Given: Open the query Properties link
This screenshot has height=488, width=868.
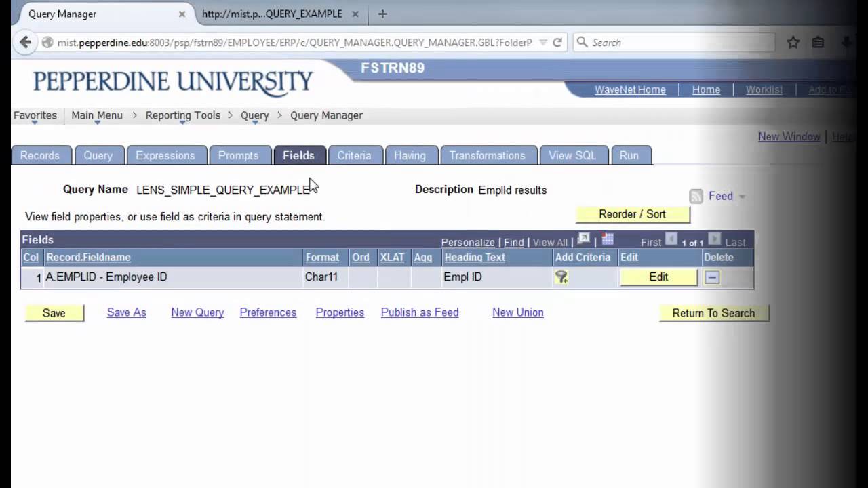Looking at the screenshot, I should (340, 312).
